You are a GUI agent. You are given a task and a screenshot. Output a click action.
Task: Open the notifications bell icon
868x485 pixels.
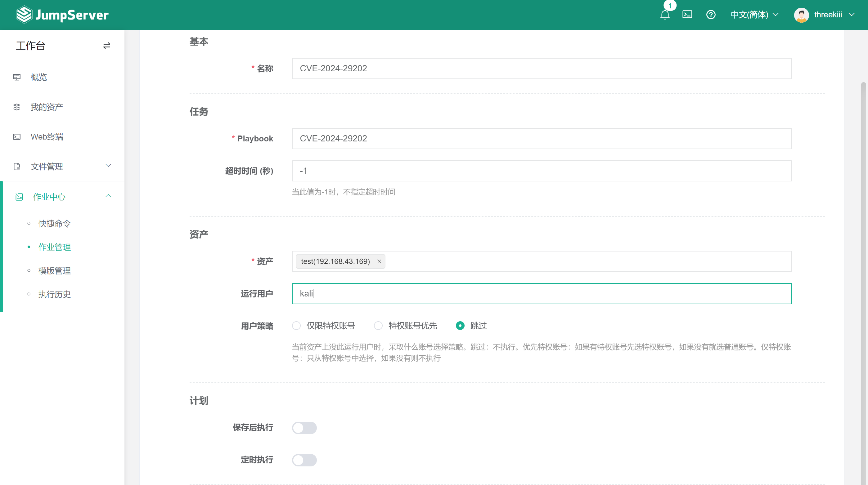click(x=665, y=15)
